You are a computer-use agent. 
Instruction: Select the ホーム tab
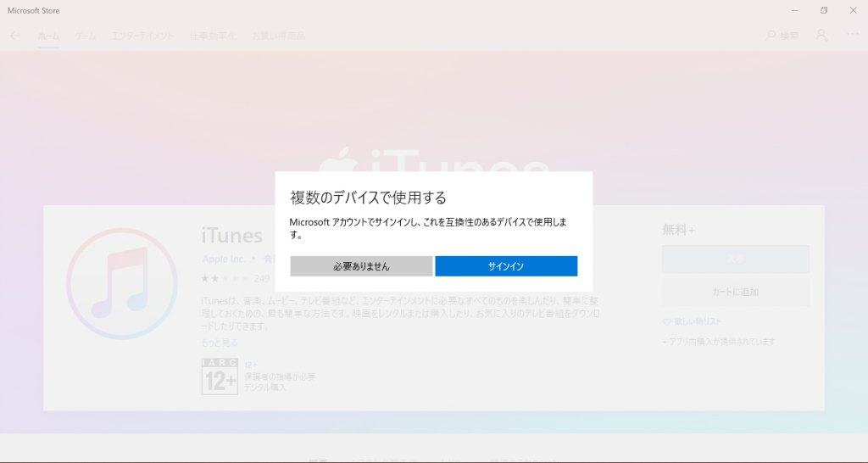point(48,36)
